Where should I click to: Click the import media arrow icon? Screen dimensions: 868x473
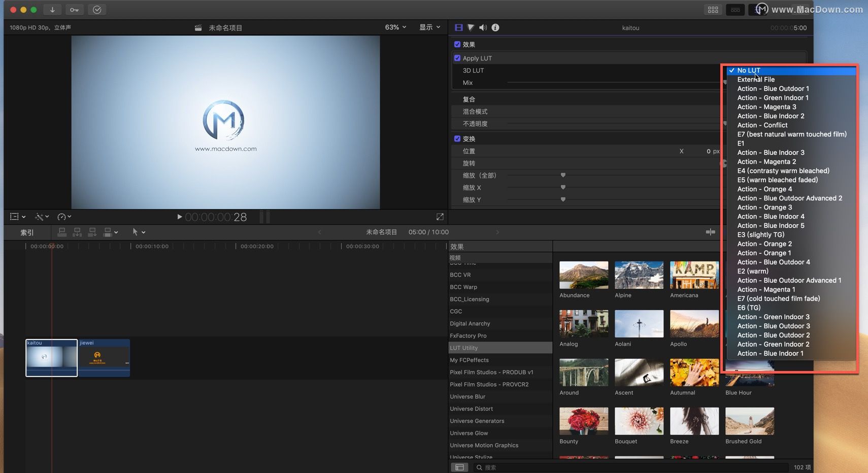pyautogui.click(x=52, y=10)
